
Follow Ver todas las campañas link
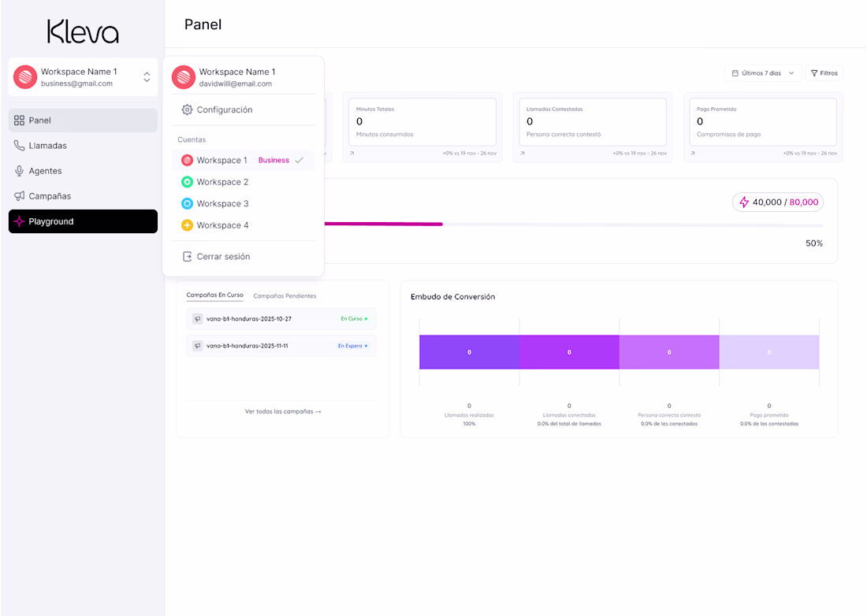pos(282,412)
